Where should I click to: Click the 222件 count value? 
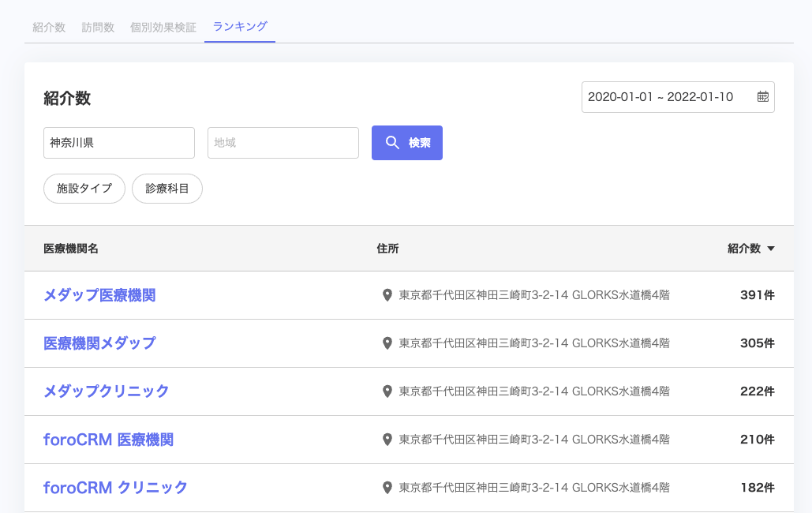coord(757,391)
